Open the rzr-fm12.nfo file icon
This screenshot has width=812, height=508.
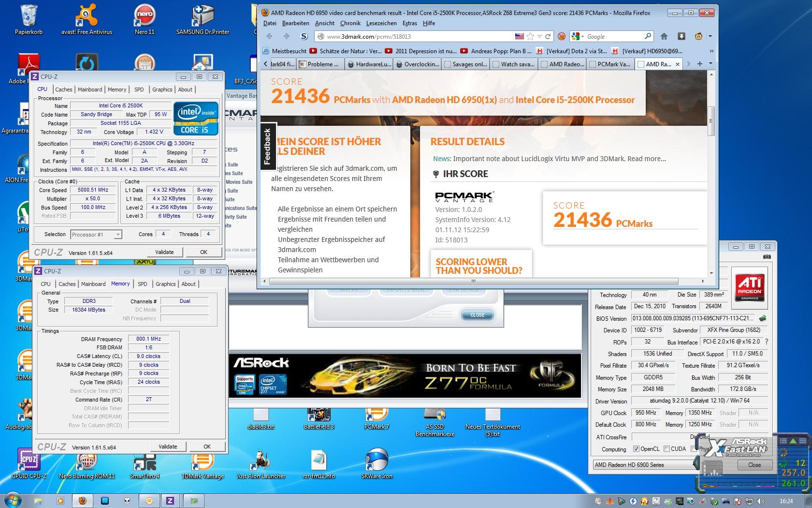point(319,463)
